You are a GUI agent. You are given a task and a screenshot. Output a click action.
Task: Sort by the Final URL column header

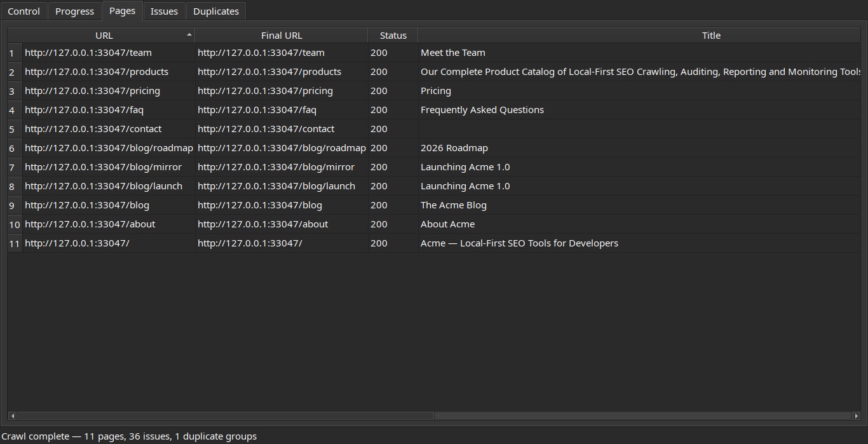point(281,36)
